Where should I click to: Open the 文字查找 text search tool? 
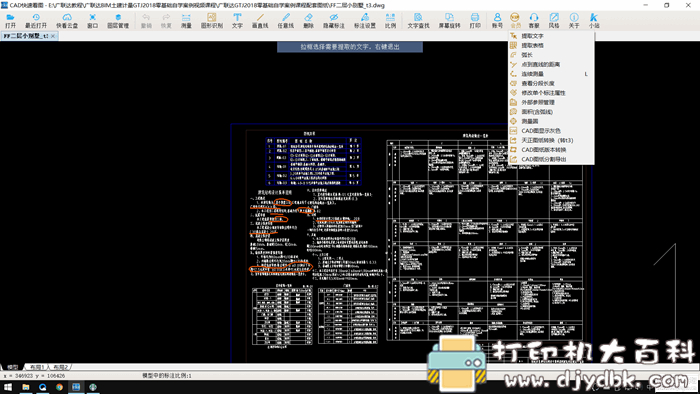point(418,21)
